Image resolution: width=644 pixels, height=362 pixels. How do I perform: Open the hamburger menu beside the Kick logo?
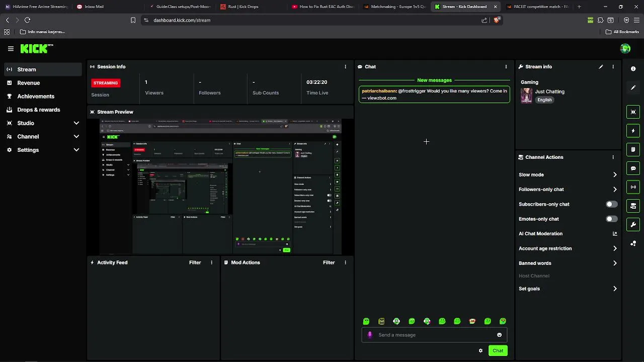point(11,49)
